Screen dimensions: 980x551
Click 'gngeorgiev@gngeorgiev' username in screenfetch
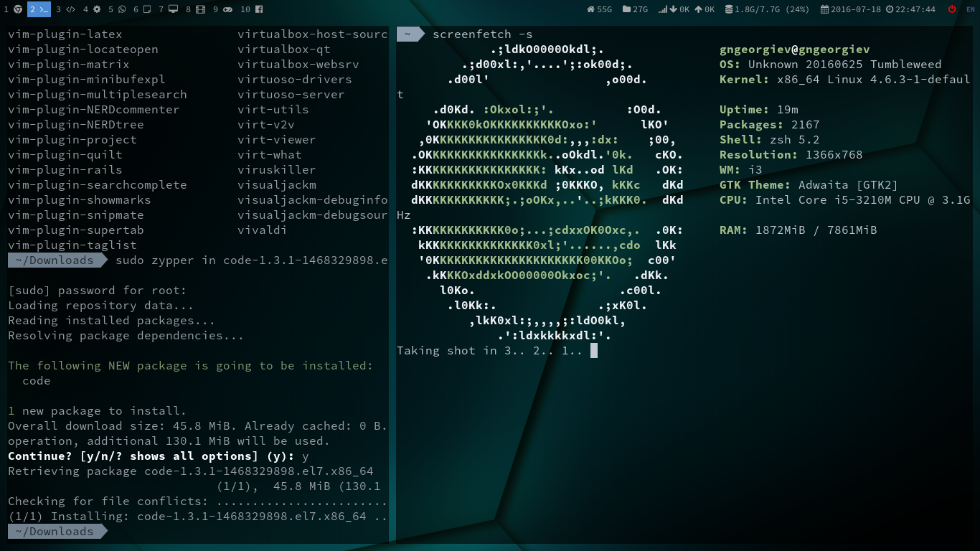pos(795,50)
